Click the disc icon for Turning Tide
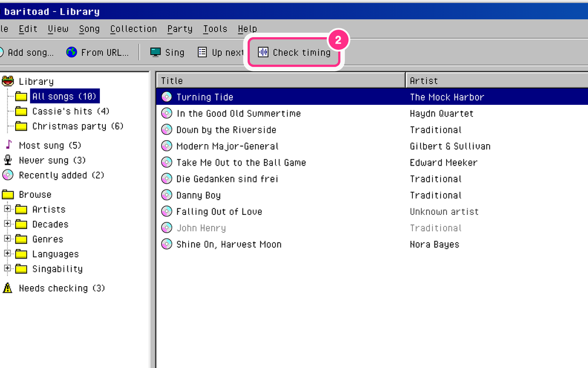This screenshot has width=588, height=368. tap(166, 97)
